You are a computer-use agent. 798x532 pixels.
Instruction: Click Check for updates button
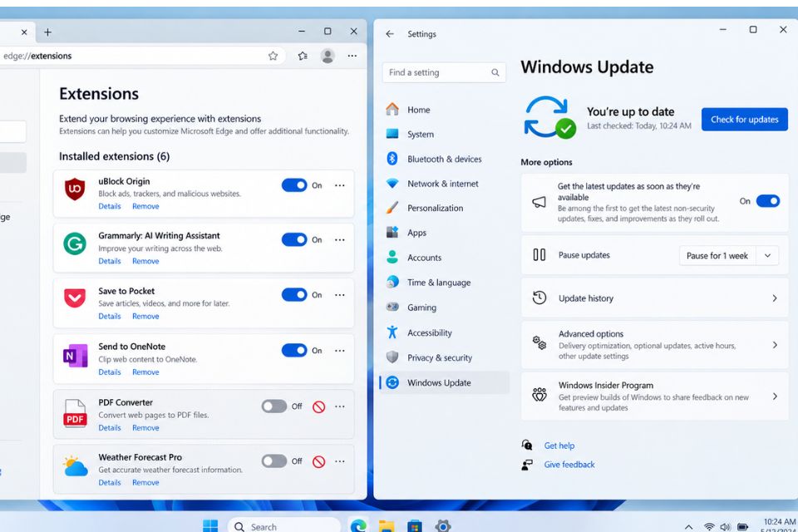pos(745,120)
